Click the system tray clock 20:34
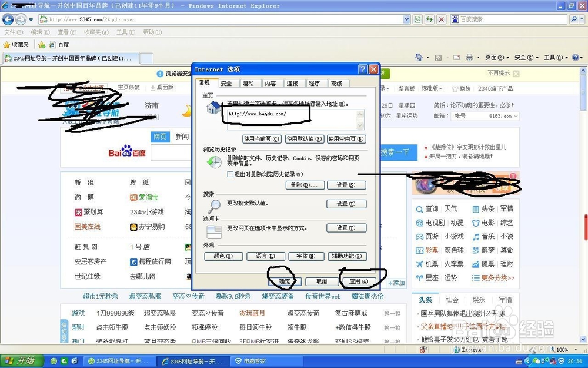588x368 pixels. point(575,362)
